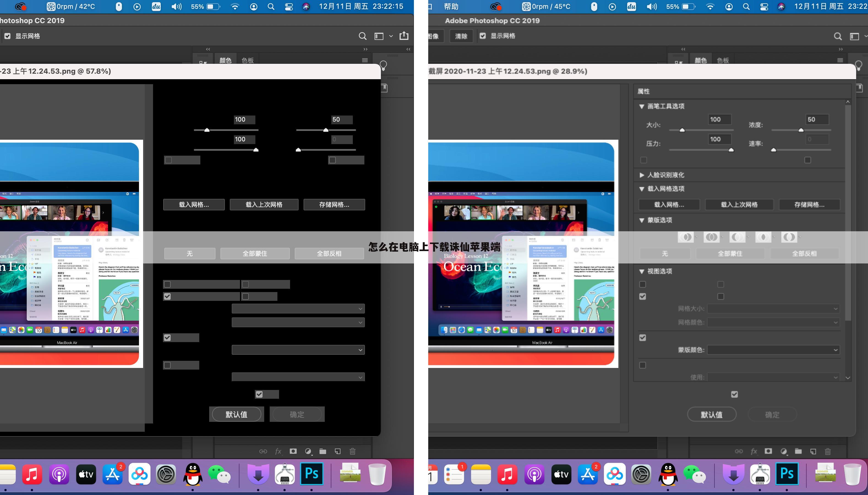Click 全部蒙住 button in left screenshot
The image size is (868, 495).
point(255,254)
